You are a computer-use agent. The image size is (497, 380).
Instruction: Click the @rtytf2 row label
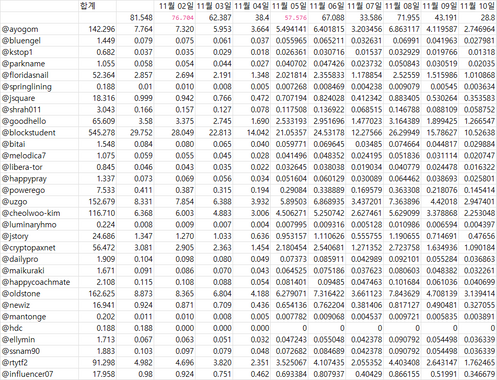click(15, 363)
